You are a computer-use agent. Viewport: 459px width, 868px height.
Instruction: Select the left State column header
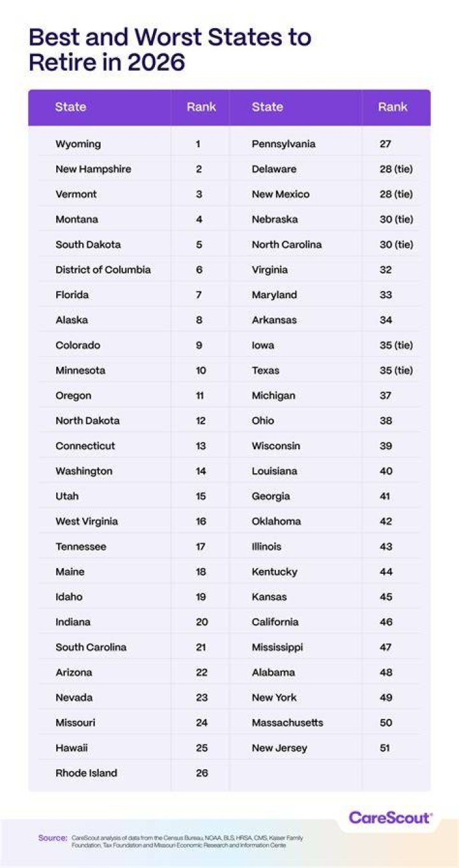point(71,107)
